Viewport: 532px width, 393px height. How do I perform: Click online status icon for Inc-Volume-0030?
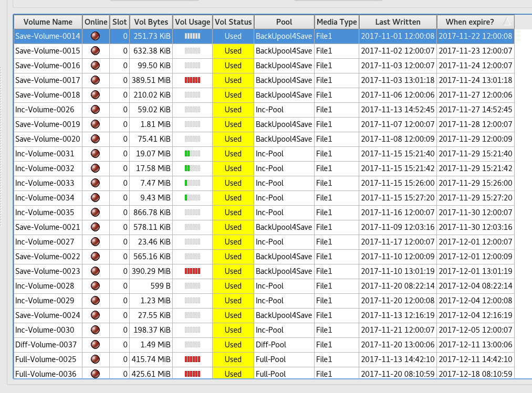coord(96,330)
